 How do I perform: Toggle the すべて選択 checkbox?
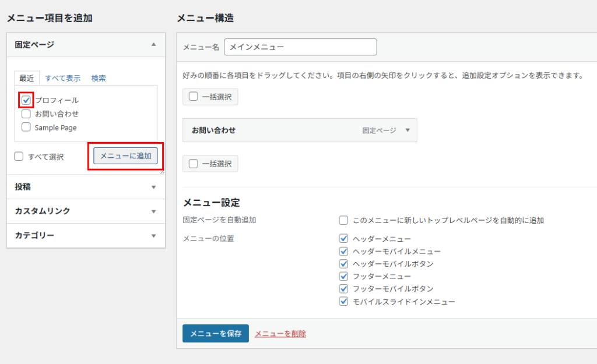[19, 156]
